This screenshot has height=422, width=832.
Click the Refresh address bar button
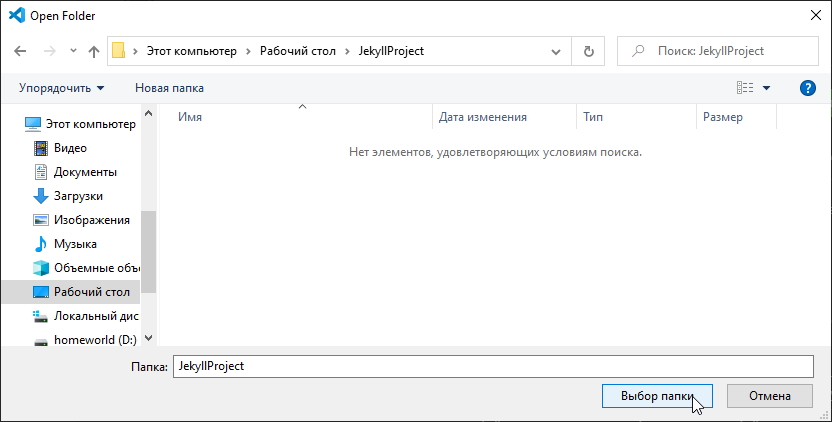(589, 51)
